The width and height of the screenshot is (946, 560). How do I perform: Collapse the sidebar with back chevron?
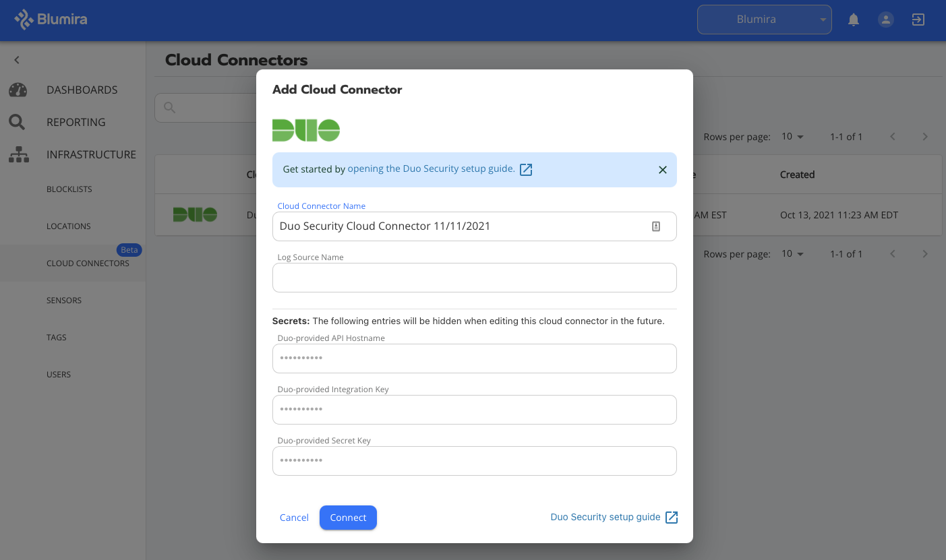(x=17, y=60)
